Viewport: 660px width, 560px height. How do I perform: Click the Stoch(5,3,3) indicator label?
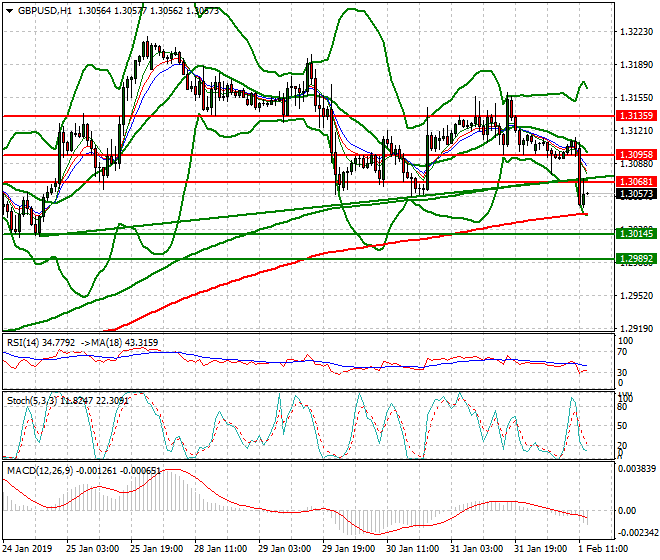point(33,399)
